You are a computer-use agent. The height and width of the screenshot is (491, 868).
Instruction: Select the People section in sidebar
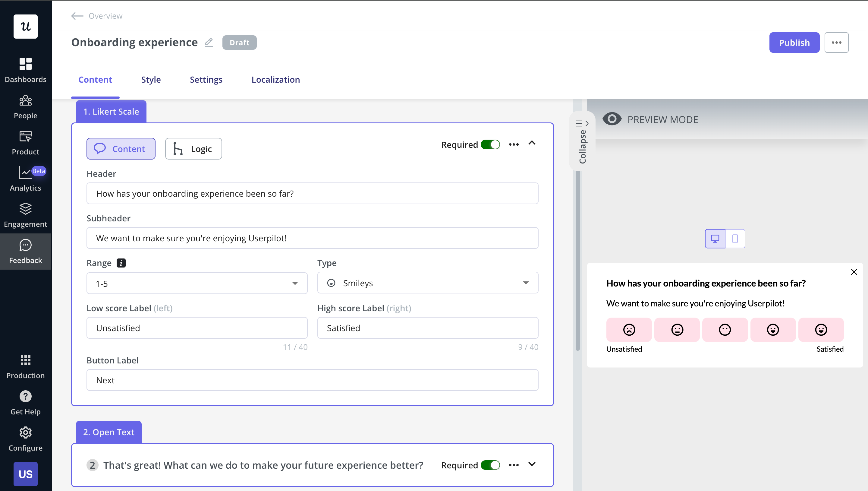pyautogui.click(x=25, y=106)
